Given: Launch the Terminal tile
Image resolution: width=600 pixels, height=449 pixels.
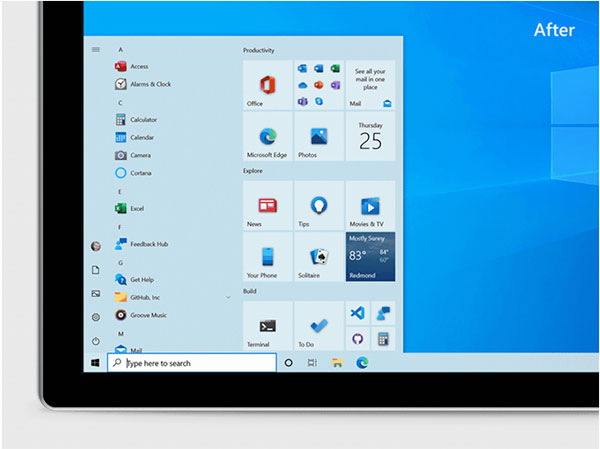Looking at the screenshot, I should tap(267, 326).
